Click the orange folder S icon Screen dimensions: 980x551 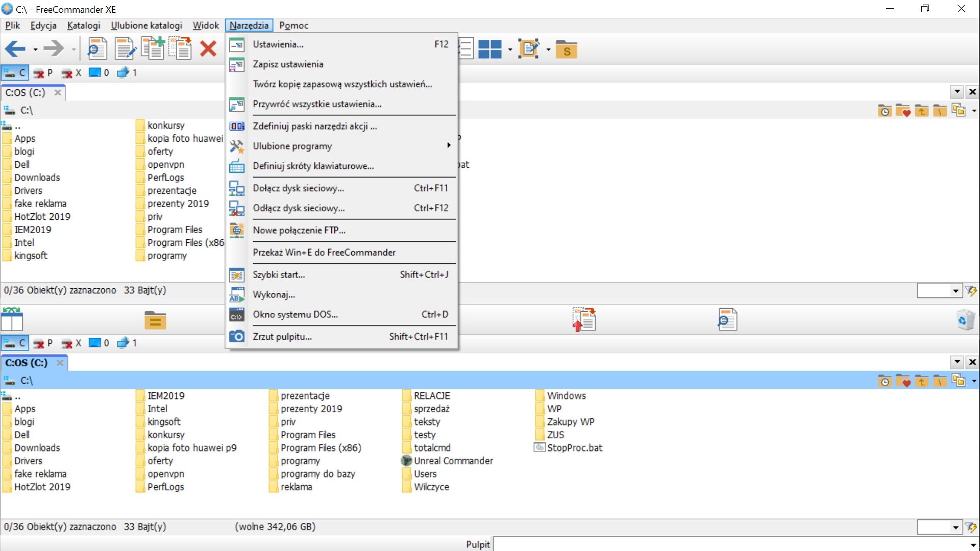coord(566,49)
